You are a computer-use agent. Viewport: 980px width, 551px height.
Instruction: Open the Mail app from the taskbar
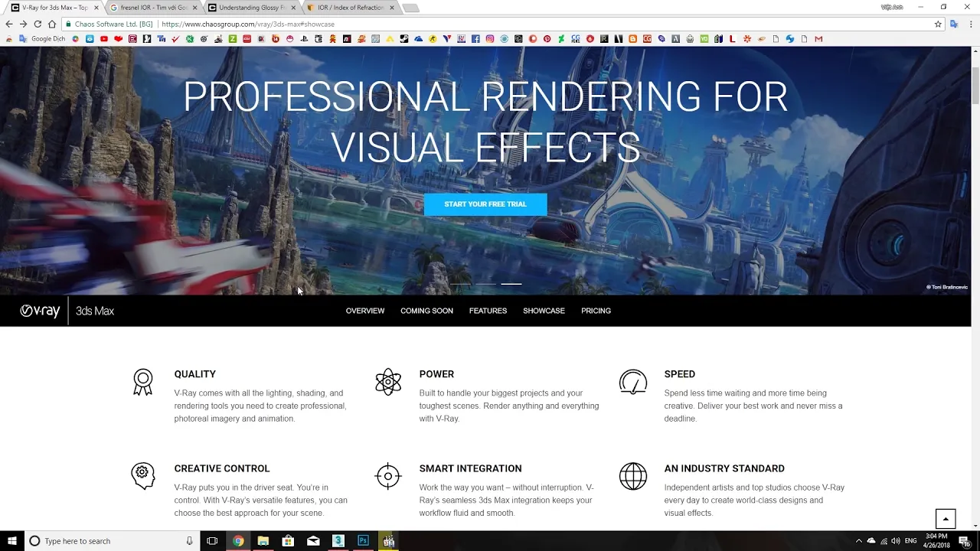pos(313,541)
